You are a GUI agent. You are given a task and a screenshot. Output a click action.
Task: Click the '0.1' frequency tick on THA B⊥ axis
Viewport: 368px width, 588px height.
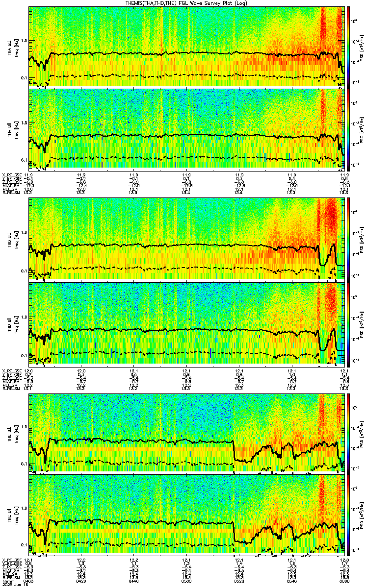point(24,78)
